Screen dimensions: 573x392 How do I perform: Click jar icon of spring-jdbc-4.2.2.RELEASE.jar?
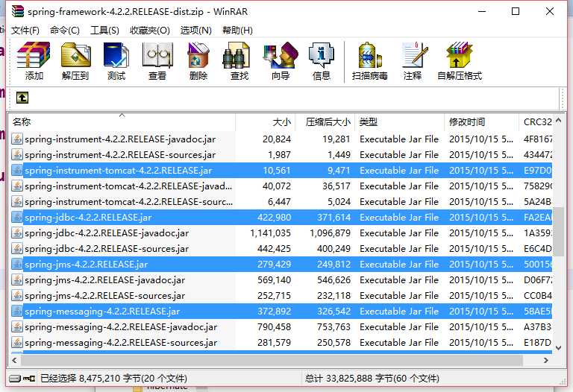click(x=17, y=217)
